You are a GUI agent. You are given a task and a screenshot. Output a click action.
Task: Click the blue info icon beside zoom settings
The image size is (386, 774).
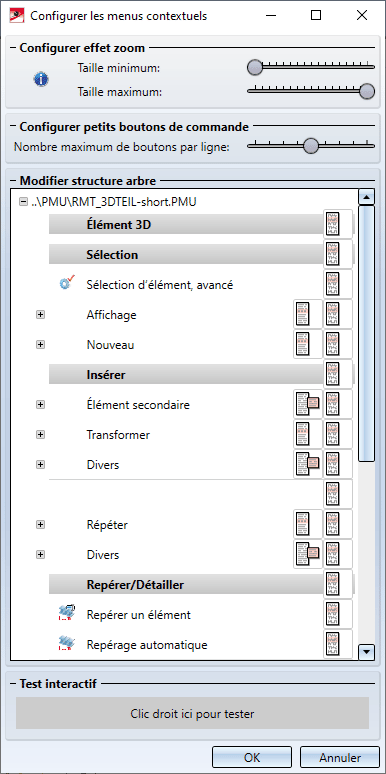pos(41,79)
